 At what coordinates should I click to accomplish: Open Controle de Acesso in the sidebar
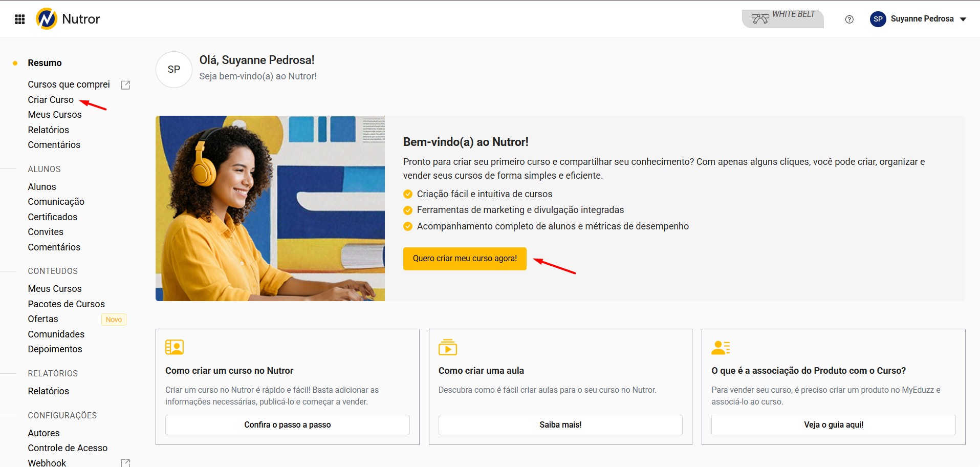point(68,448)
